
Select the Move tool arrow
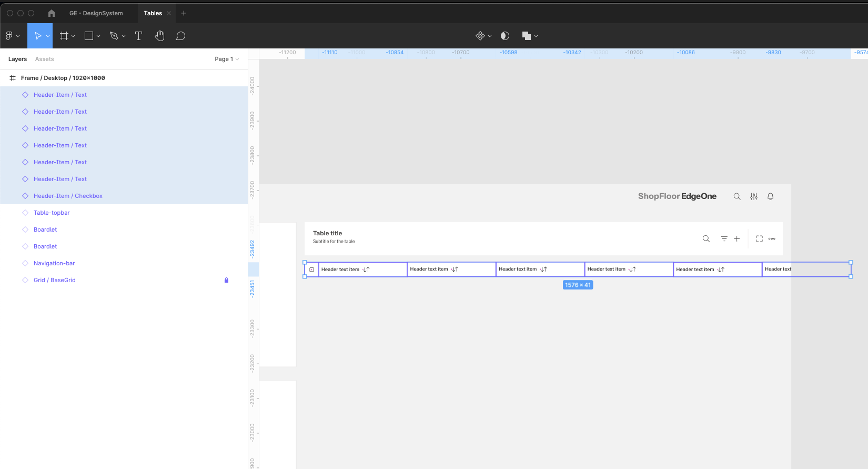37,36
